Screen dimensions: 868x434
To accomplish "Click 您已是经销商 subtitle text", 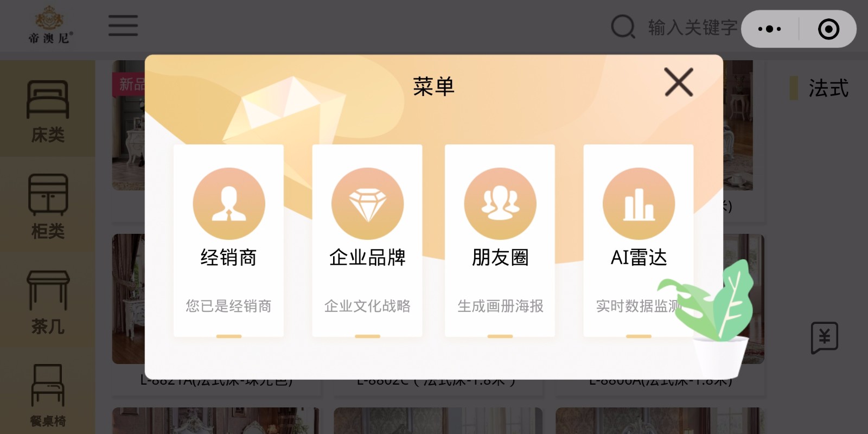I will pos(228,306).
